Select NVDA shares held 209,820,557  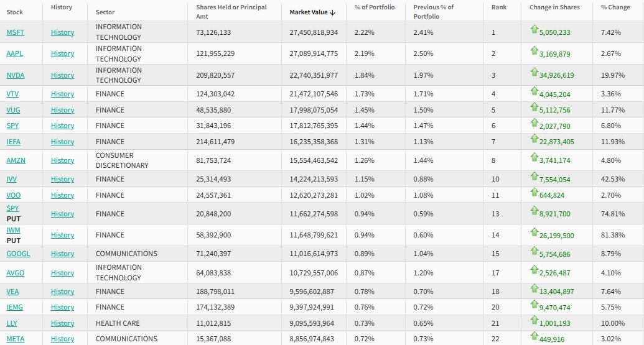click(x=215, y=75)
